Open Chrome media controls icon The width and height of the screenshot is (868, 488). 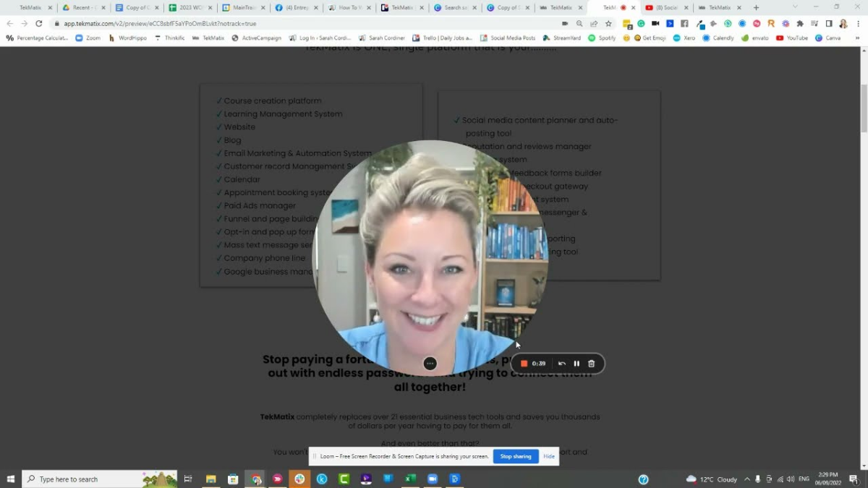click(x=814, y=23)
